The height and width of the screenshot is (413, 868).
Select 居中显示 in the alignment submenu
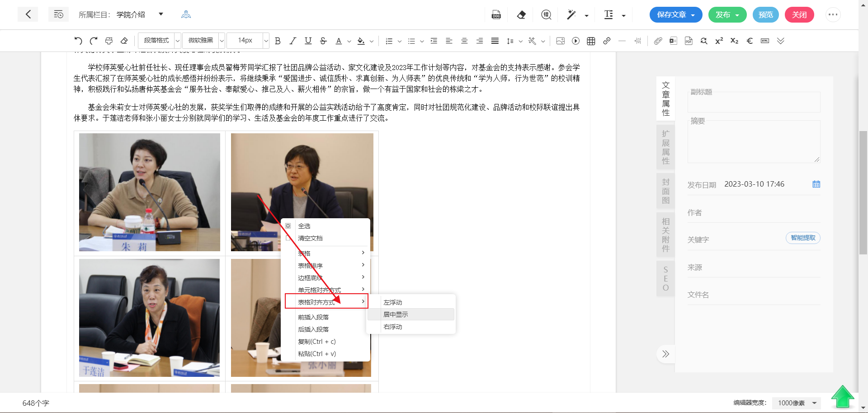click(x=396, y=314)
